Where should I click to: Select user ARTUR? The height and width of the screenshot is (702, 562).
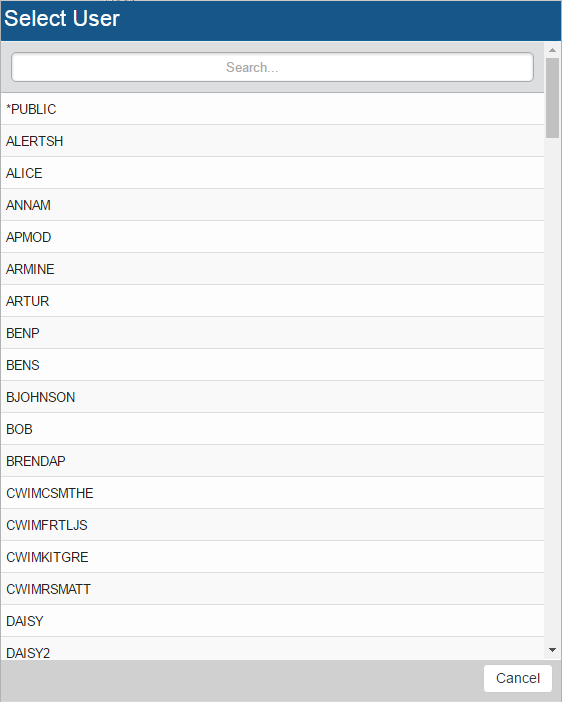point(272,301)
